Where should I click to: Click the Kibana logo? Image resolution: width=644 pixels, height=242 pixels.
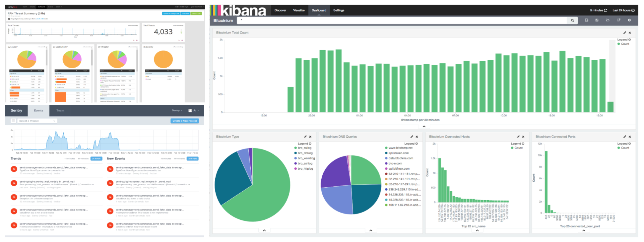click(x=239, y=10)
